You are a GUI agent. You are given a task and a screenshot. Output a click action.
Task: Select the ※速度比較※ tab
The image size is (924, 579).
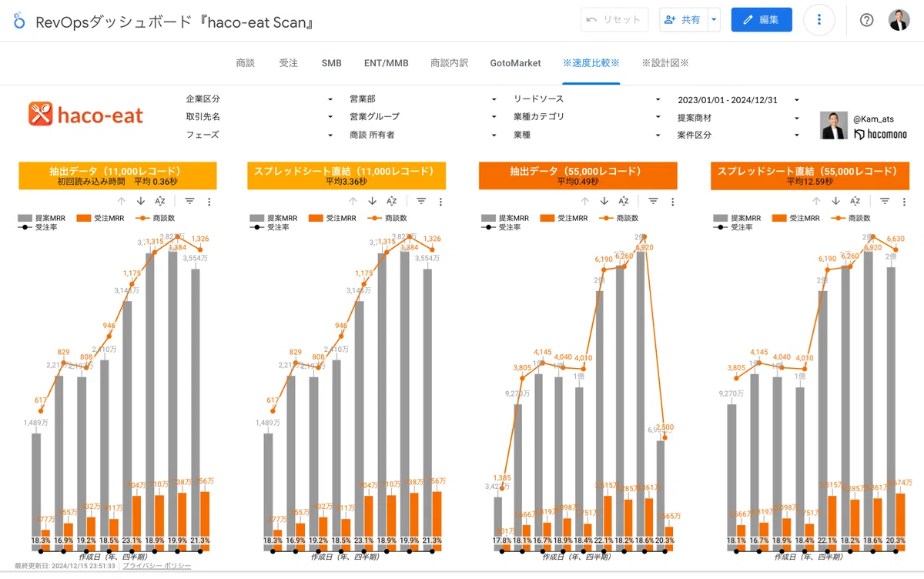[x=591, y=63]
